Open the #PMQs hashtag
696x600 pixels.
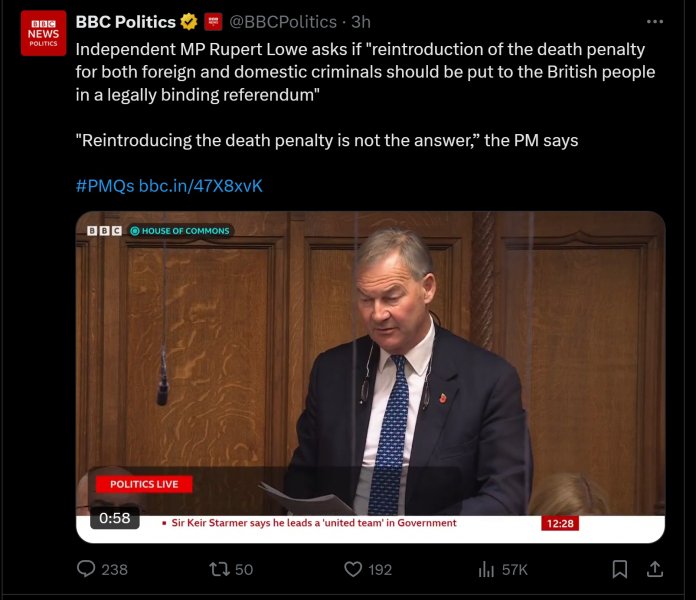pos(105,186)
